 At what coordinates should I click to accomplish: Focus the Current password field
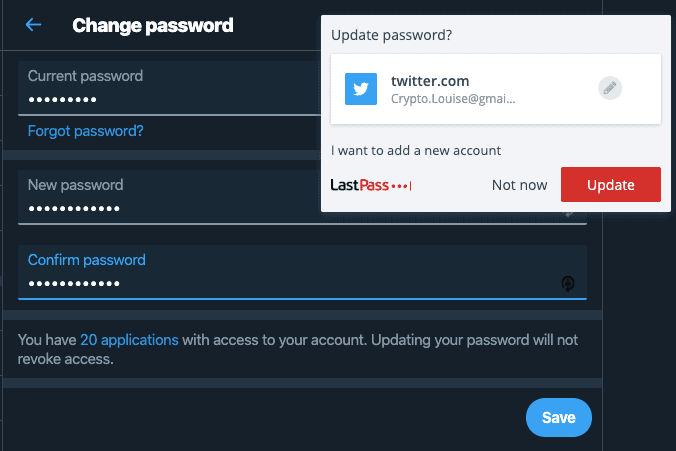[x=169, y=88]
